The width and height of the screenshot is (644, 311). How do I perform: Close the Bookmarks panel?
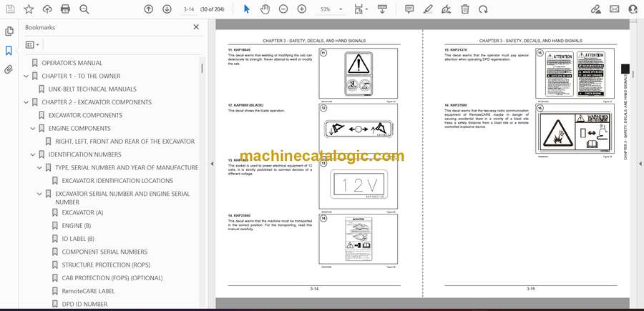click(196, 27)
